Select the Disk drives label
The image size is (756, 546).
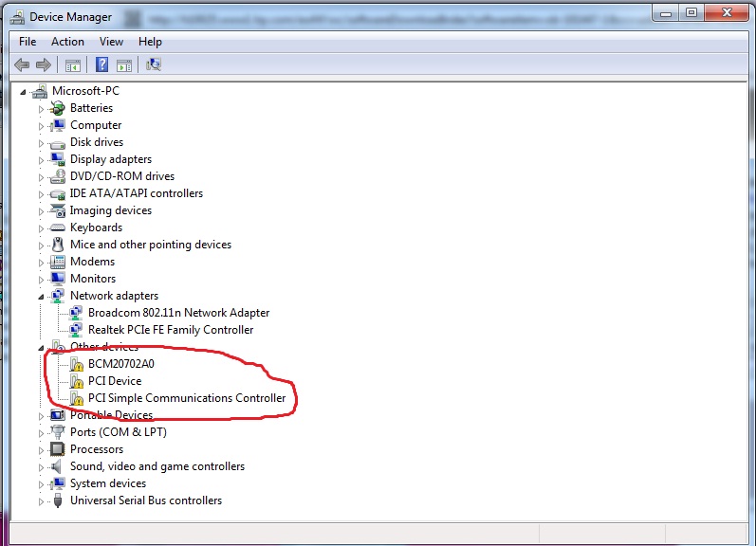(x=97, y=142)
